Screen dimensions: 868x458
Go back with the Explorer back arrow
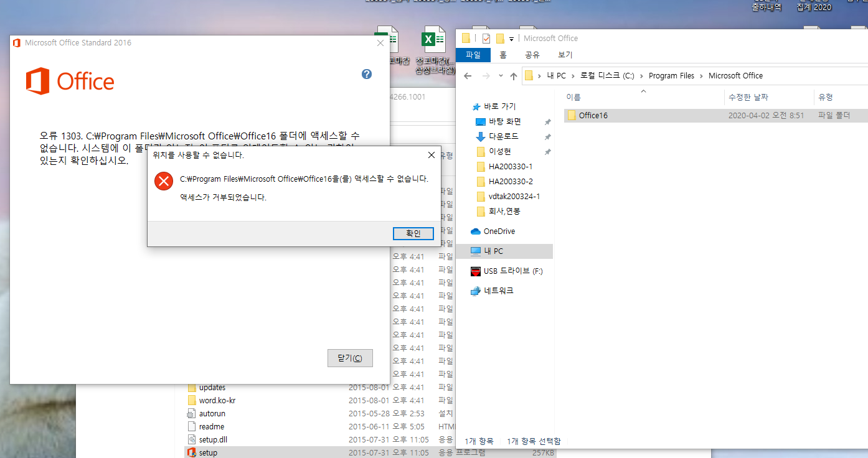click(468, 76)
